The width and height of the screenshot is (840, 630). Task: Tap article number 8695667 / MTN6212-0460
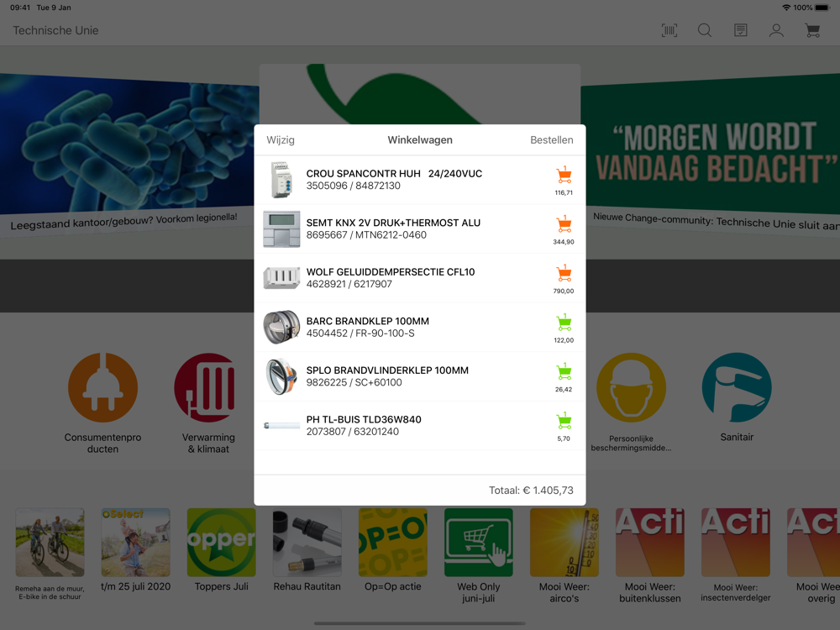pos(366,235)
